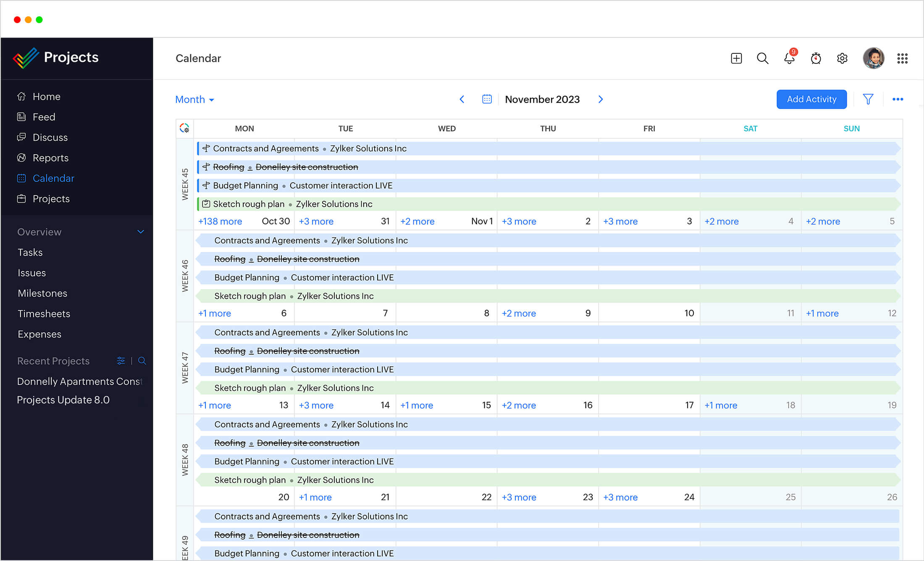This screenshot has height=561, width=924.
Task: Navigate to previous month with back arrow
Action: 461,99
